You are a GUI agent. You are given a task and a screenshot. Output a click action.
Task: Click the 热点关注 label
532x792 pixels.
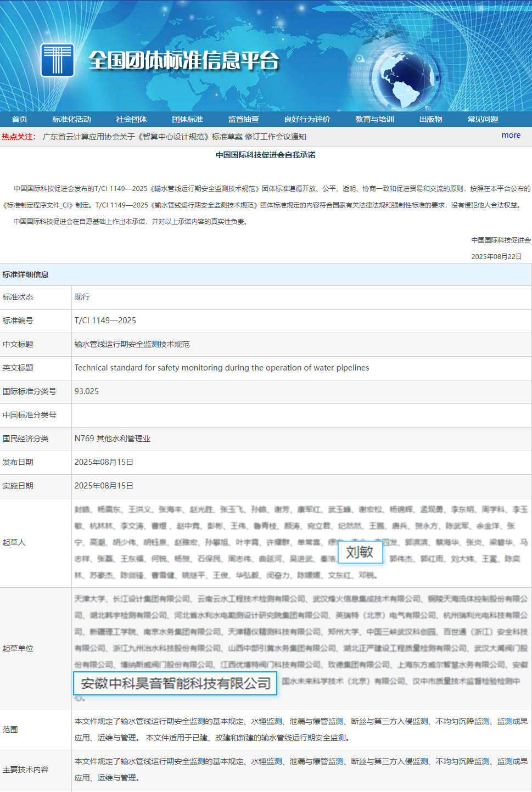(x=19, y=137)
